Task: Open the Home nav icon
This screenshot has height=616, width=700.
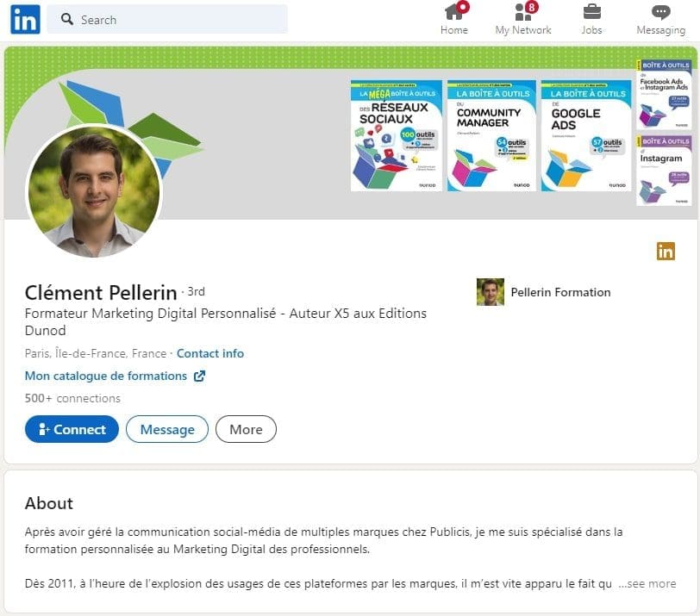Action: (454, 12)
